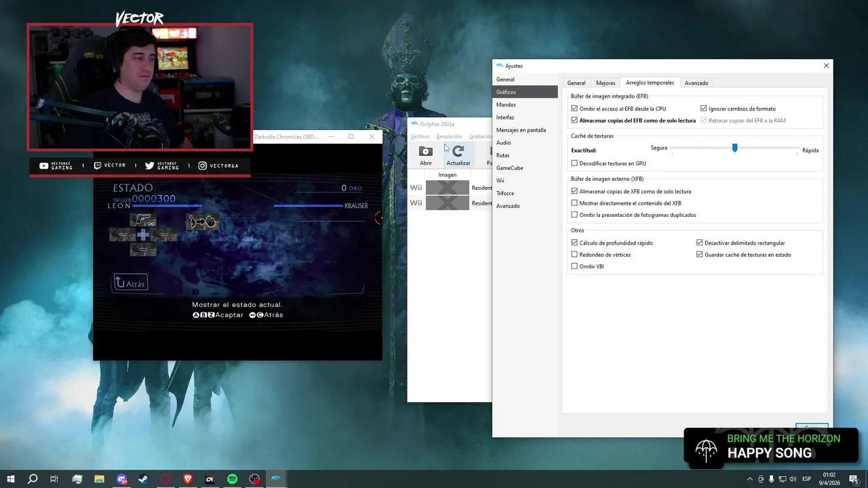Click the ESP language indicator

(x=808, y=479)
